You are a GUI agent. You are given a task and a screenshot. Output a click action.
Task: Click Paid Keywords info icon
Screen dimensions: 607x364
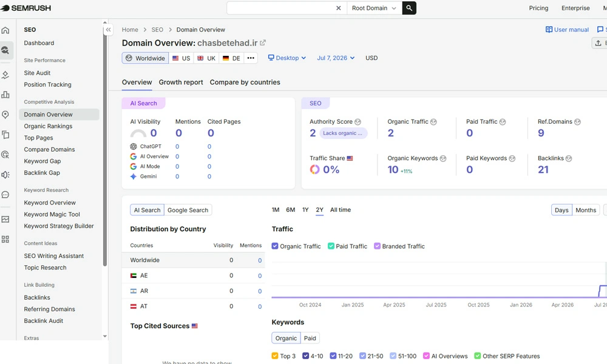pyautogui.click(x=512, y=158)
